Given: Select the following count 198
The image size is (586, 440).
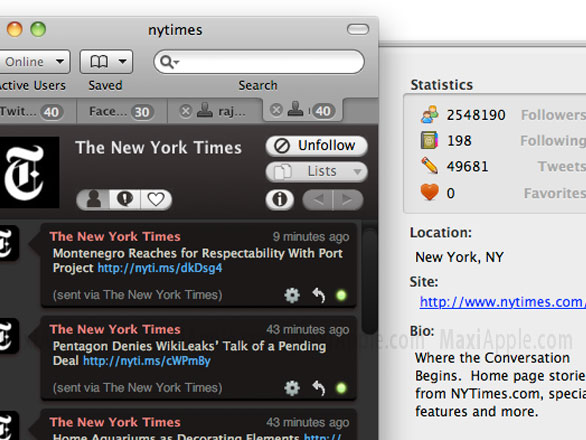Looking at the screenshot, I should (459, 141).
